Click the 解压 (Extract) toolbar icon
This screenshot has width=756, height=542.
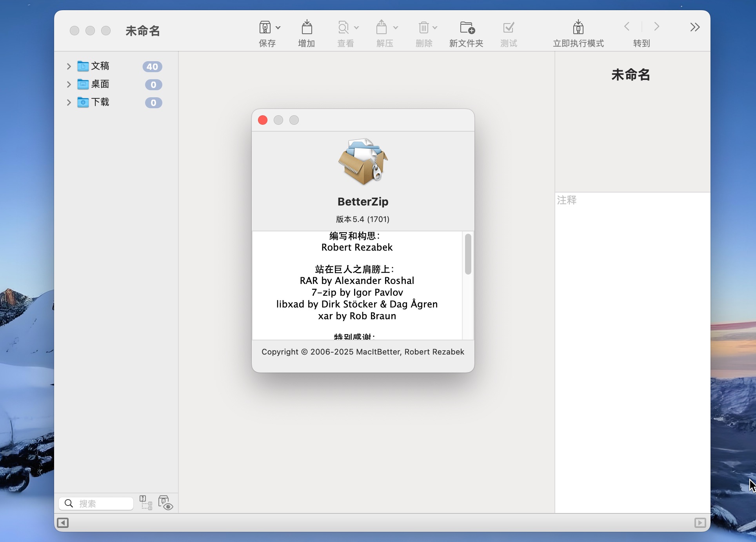[382, 27]
